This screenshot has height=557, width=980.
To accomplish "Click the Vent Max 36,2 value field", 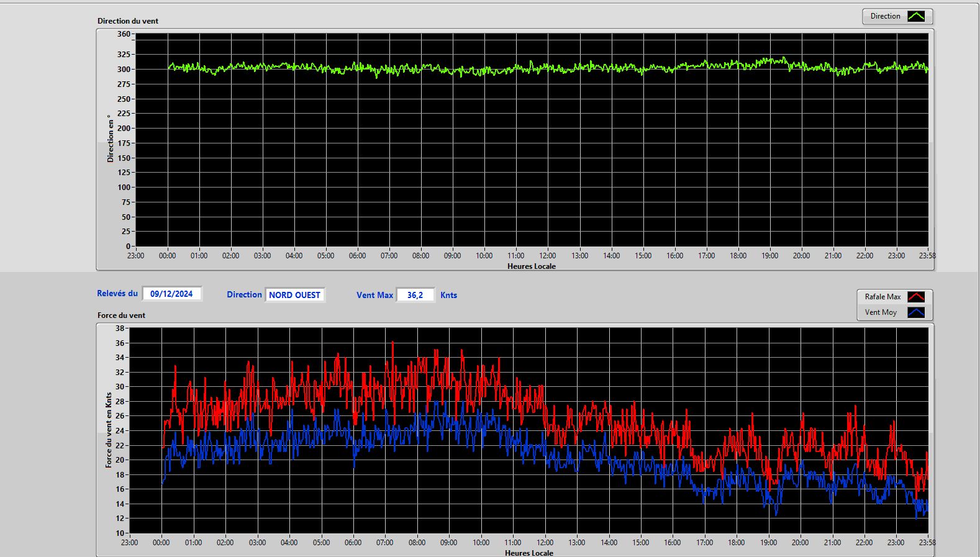I will (415, 295).
